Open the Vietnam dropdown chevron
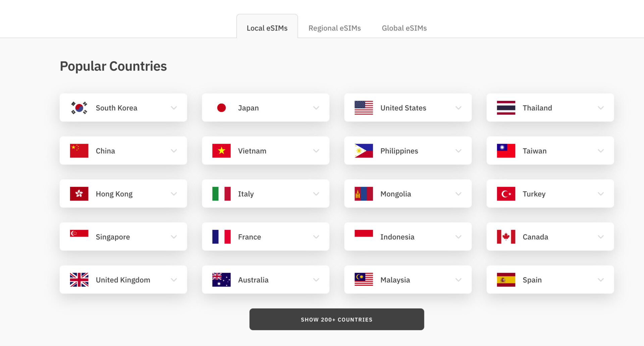The width and height of the screenshot is (644, 346). [x=316, y=151]
